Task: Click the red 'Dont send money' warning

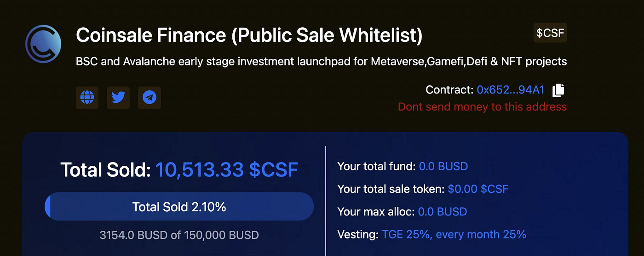Action: 482,107
